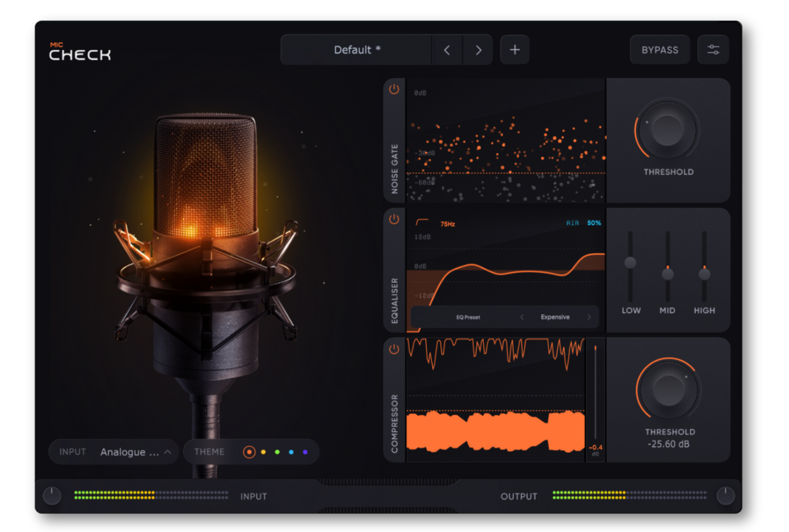Add a new preset with plus button
This screenshot has width=789, height=532.
click(514, 50)
